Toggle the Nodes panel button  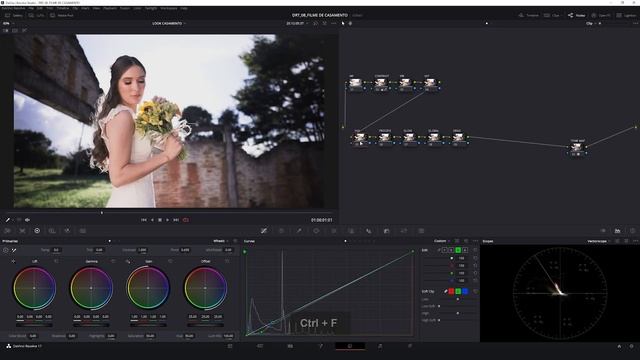(576, 16)
